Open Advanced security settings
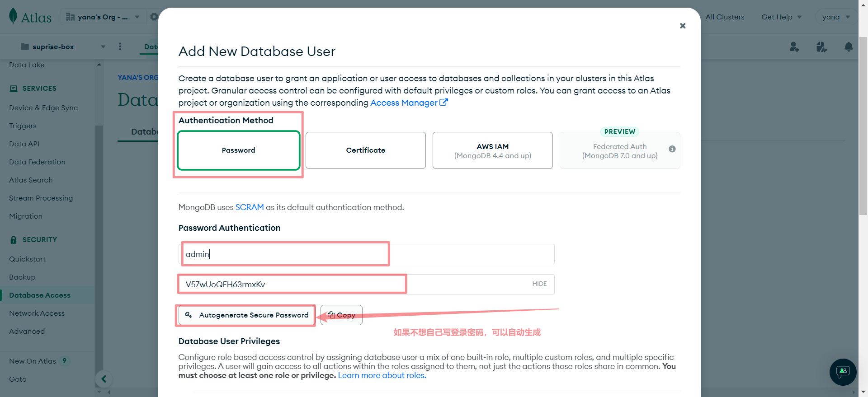Viewport: 868px width, 397px height. click(x=27, y=332)
